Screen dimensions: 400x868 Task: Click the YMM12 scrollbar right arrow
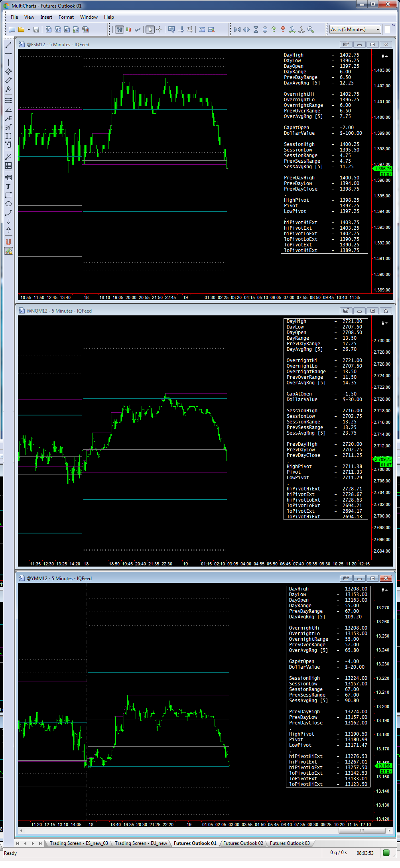389,831
